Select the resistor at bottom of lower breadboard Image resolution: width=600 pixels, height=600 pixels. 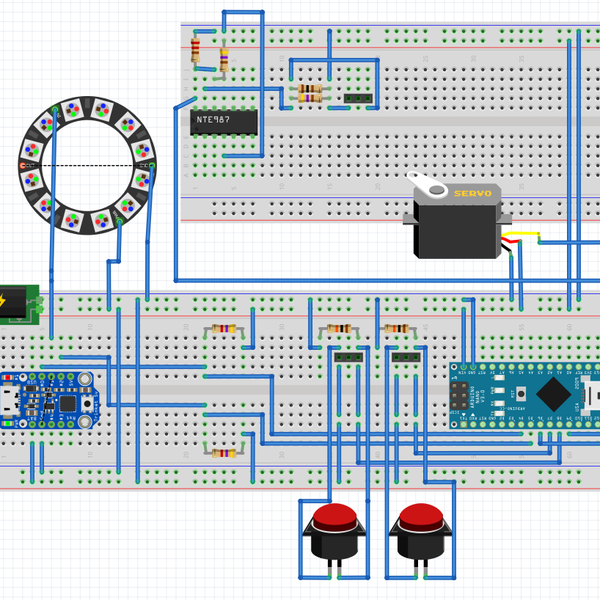coord(224,453)
